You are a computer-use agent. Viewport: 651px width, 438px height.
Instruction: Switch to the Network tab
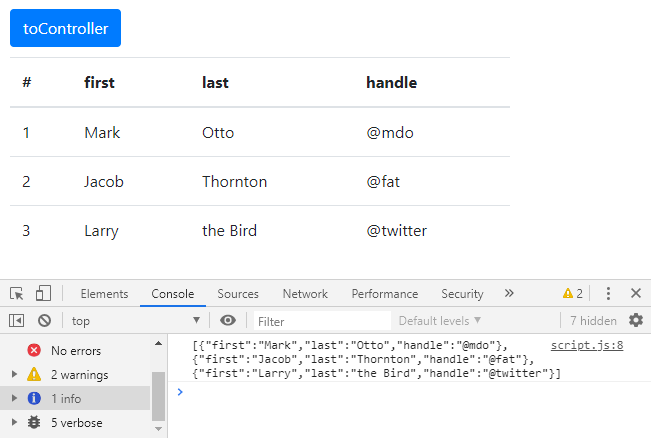[305, 294]
